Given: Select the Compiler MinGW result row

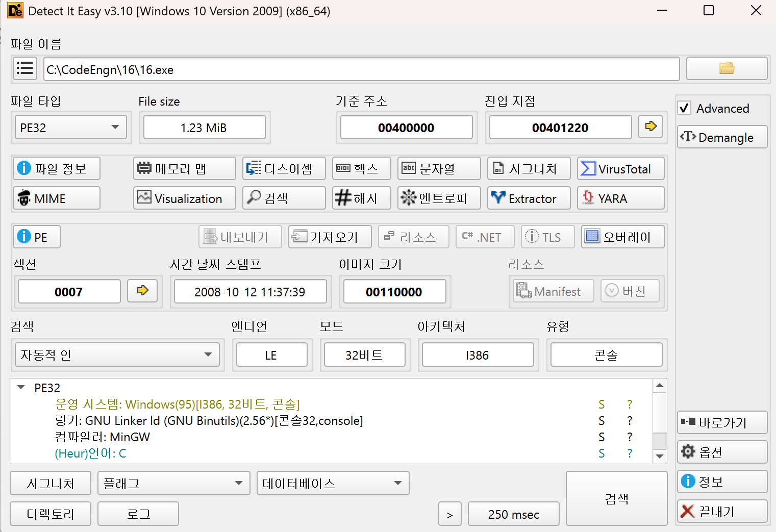Looking at the screenshot, I should (x=331, y=437).
